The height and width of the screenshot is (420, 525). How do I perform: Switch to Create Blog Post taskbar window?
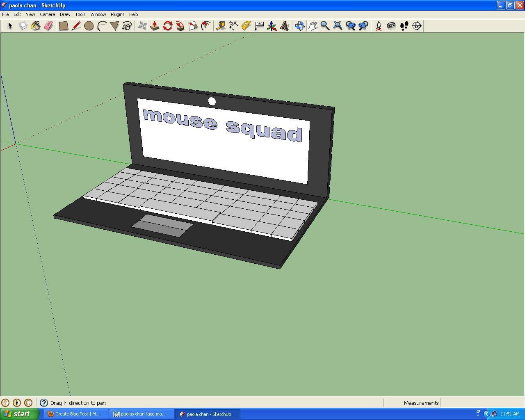click(x=76, y=414)
